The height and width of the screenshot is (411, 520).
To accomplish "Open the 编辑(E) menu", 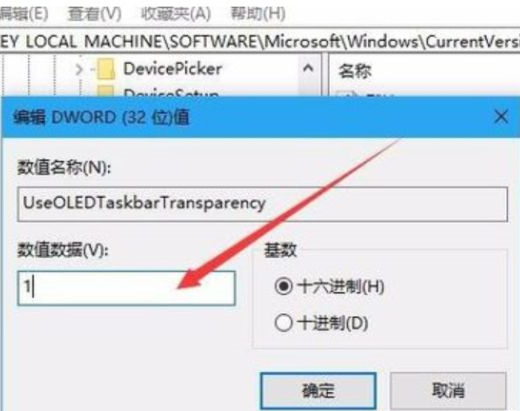I will click(23, 14).
